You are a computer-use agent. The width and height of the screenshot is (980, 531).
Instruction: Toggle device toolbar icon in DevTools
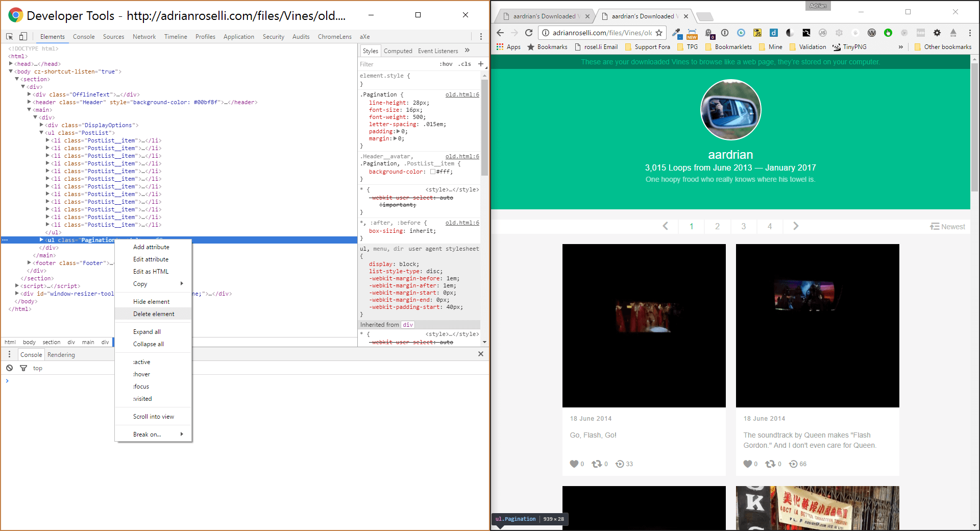point(23,36)
